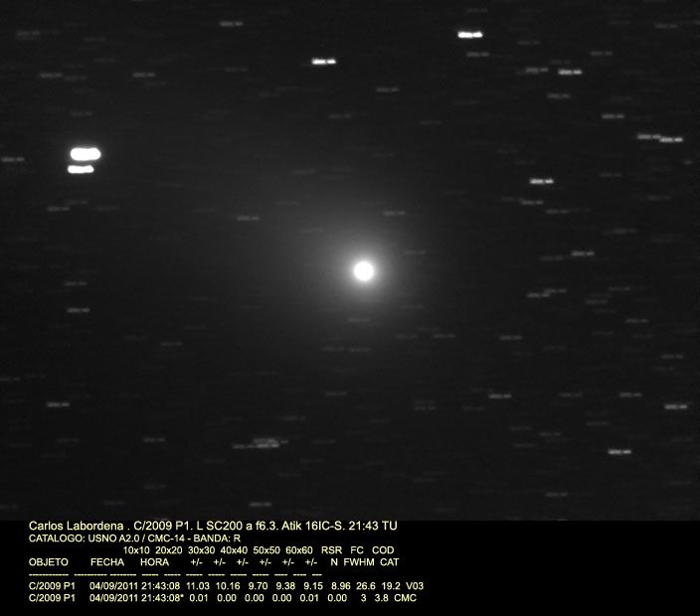Select the 'CATALOGO: USNO A2.0 / CMC-14' line
Screen dimensions: 700x616
[x=134, y=539]
